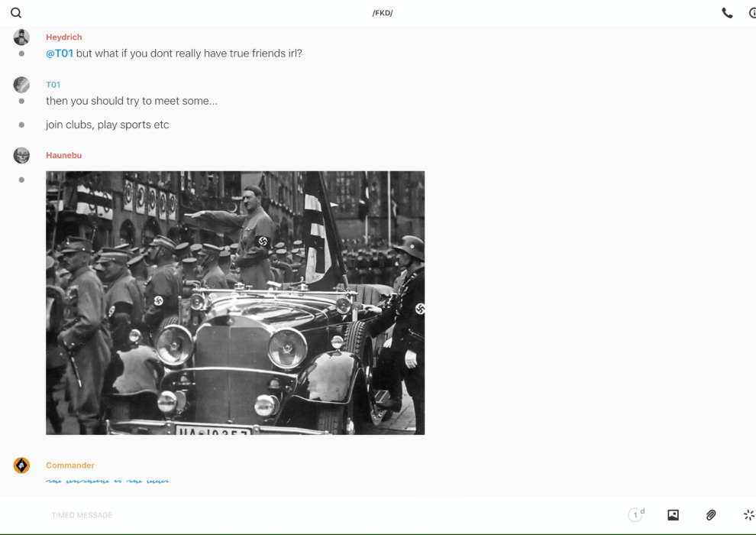The image size is (756, 535).
Task: Open the black-and-white photo in the chat
Action: (235, 303)
